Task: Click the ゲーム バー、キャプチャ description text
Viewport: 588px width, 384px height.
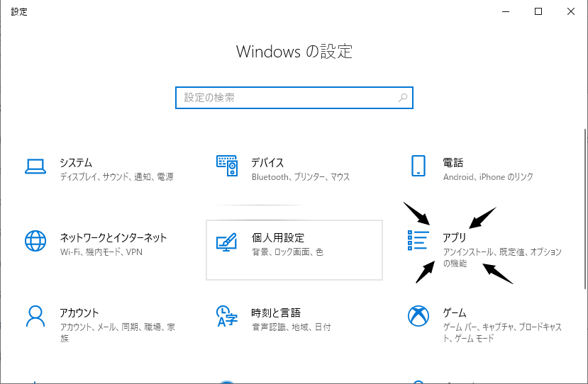Action: click(x=502, y=332)
